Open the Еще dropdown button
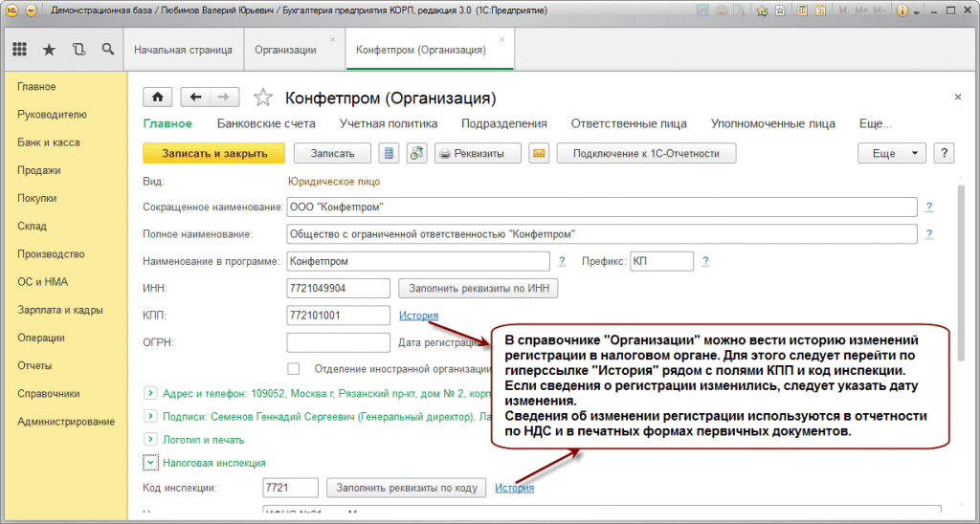The image size is (980, 524). point(892,154)
